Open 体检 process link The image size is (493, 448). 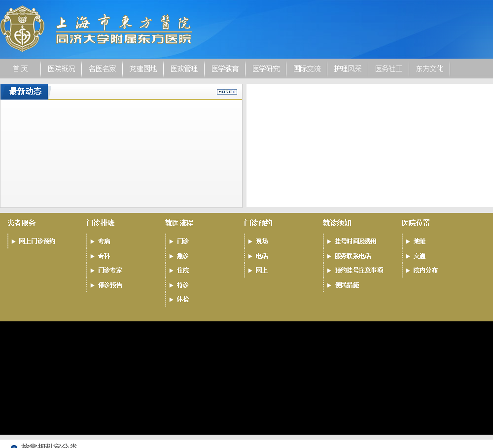[183, 300]
